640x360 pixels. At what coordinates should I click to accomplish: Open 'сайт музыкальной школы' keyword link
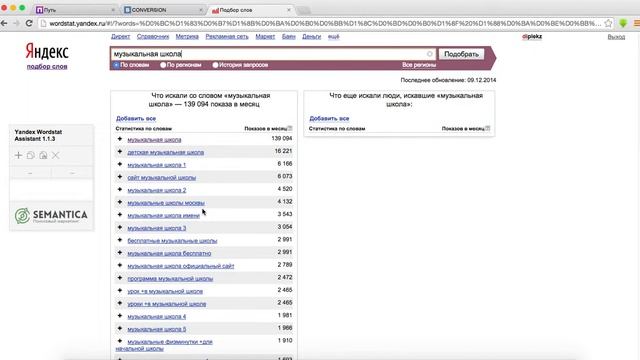(x=162, y=178)
